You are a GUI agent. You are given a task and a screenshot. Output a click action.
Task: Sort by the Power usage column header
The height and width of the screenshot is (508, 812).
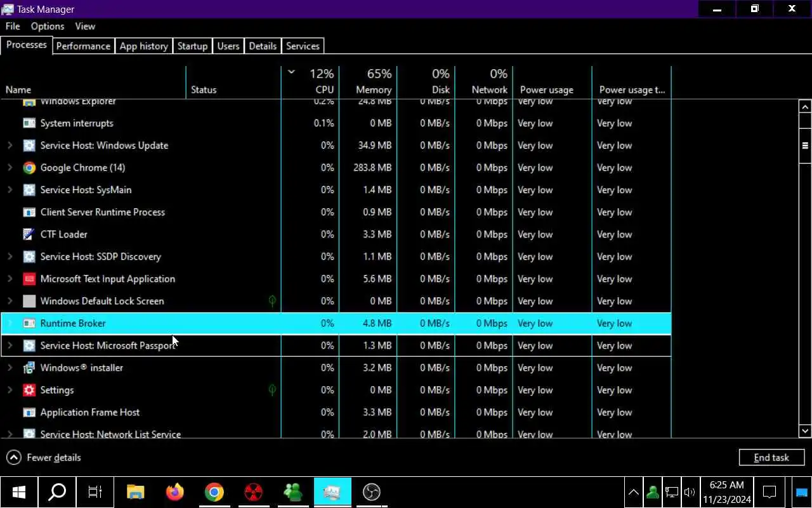pos(552,83)
